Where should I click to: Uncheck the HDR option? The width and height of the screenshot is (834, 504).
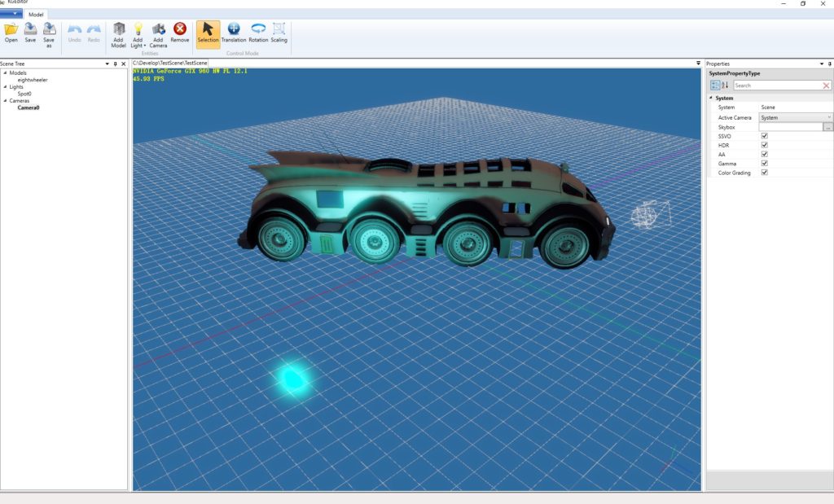click(x=764, y=145)
